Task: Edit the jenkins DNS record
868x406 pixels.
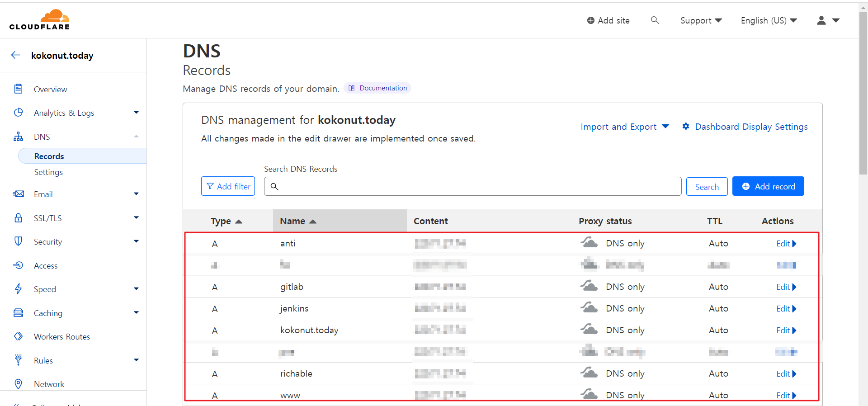Action: click(x=786, y=308)
